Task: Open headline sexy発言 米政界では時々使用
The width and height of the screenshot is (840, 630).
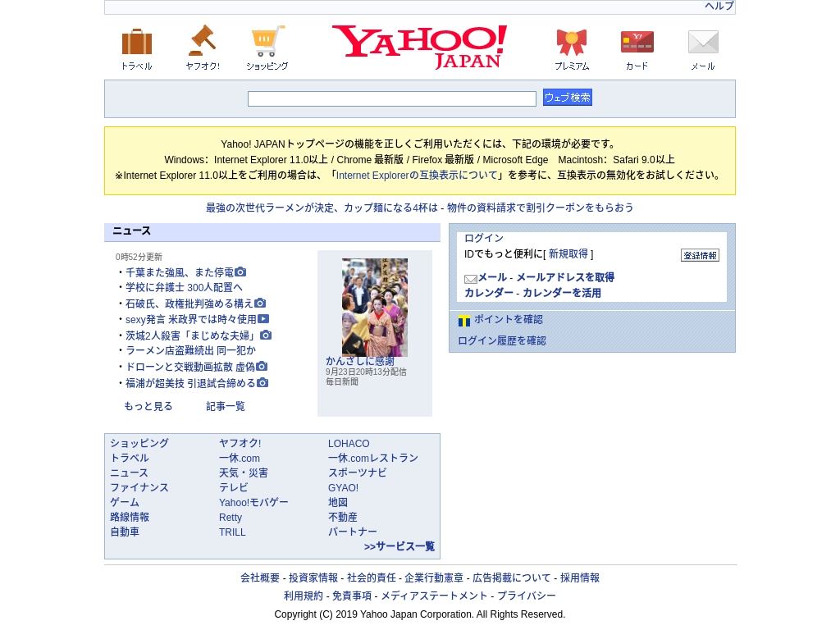Action: coord(190,319)
